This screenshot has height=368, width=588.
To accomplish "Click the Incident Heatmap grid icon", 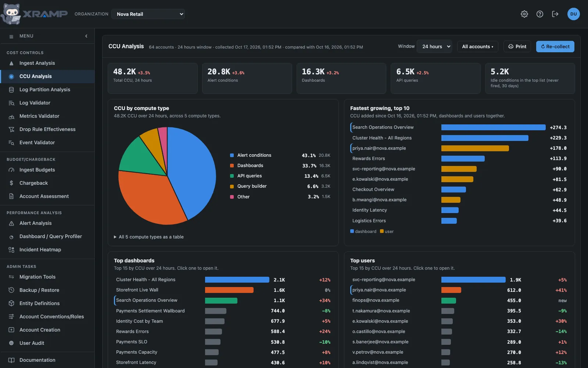I will tap(11, 250).
